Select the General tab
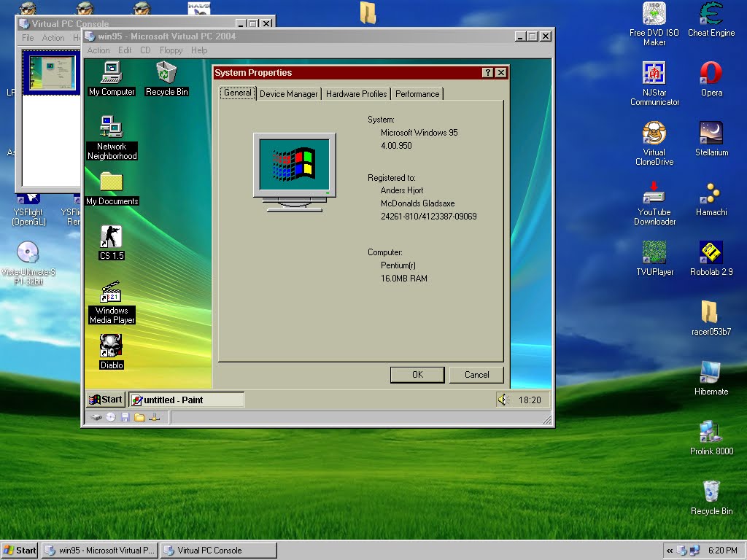 (x=238, y=93)
